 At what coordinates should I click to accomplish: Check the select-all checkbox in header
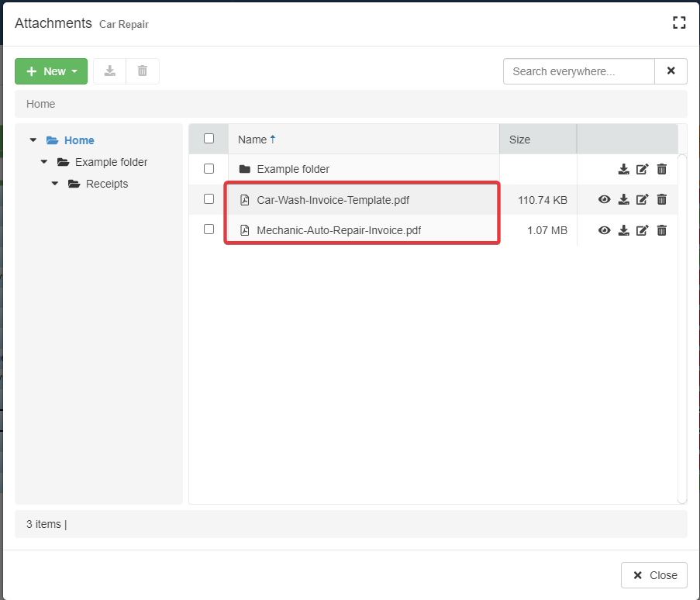click(x=209, y=139)
